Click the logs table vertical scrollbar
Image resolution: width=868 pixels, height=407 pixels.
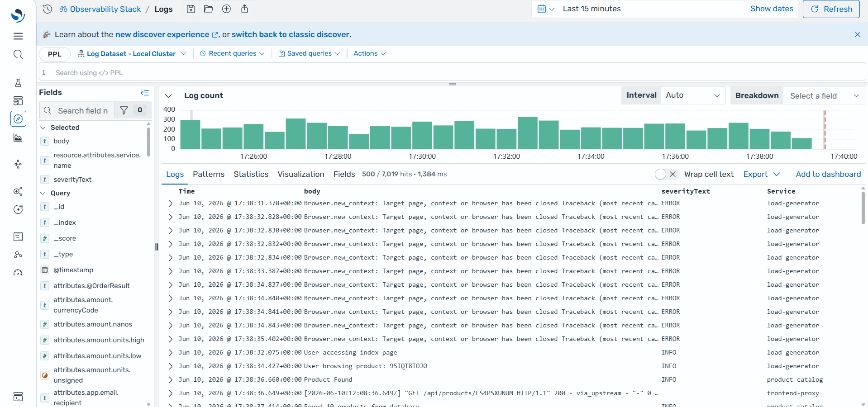(863, 208)
